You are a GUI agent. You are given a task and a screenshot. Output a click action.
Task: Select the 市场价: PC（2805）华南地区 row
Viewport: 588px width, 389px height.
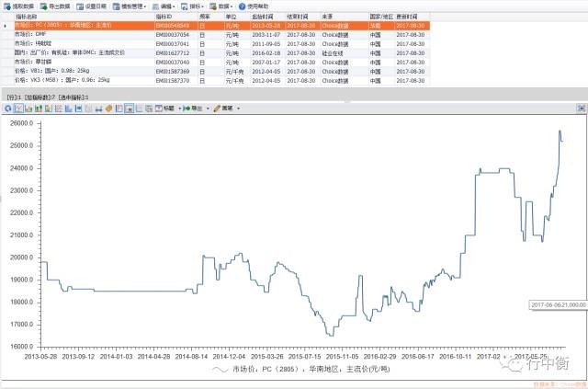(x=222, y=26)
